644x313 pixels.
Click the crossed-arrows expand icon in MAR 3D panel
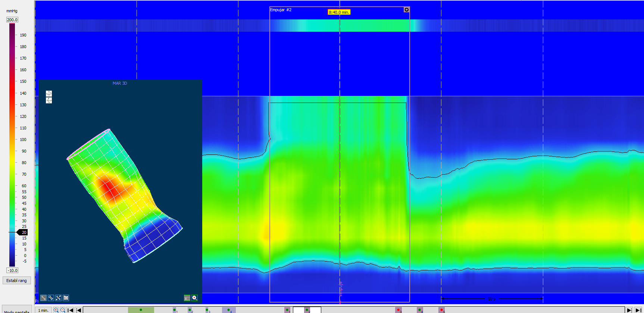[58, 298]
